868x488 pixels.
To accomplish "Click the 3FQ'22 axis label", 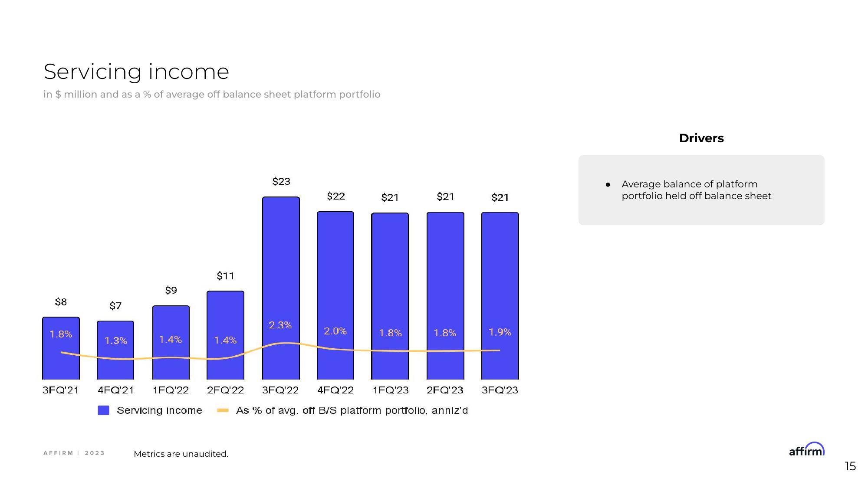I will [x=280, y=390].
